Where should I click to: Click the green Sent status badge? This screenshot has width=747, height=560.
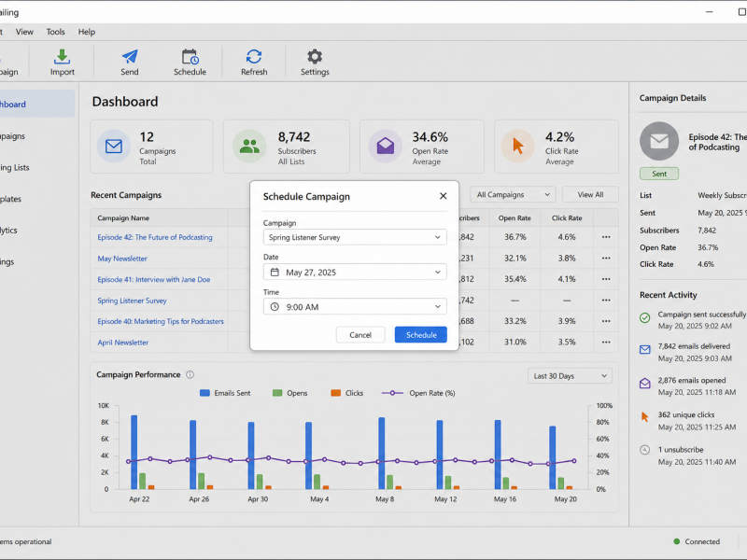point(659,174)
